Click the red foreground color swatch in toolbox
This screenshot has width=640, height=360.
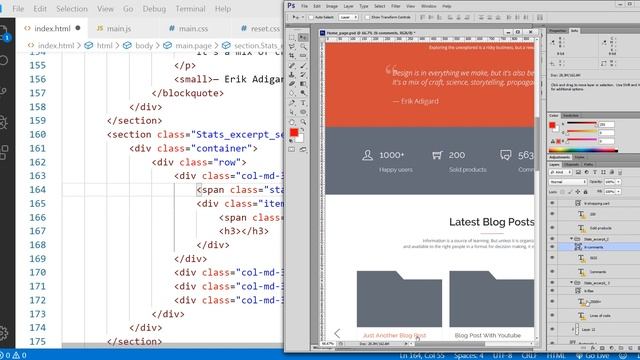(x=293, y=133)
